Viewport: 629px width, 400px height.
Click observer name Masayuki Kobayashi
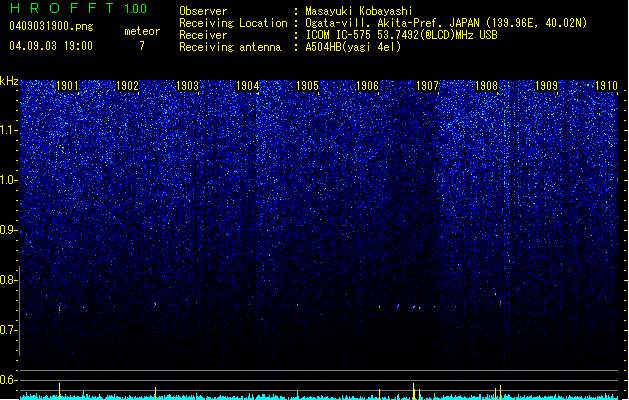click(x=359, y=11)
